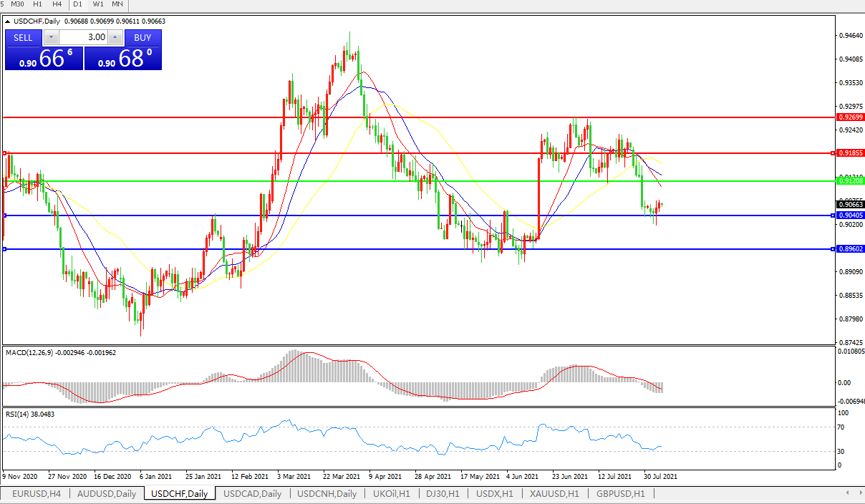The width and height of the screenshot is (865, 504).
Task: Switch to the M30 timeframe
Action: coord(18,4)
